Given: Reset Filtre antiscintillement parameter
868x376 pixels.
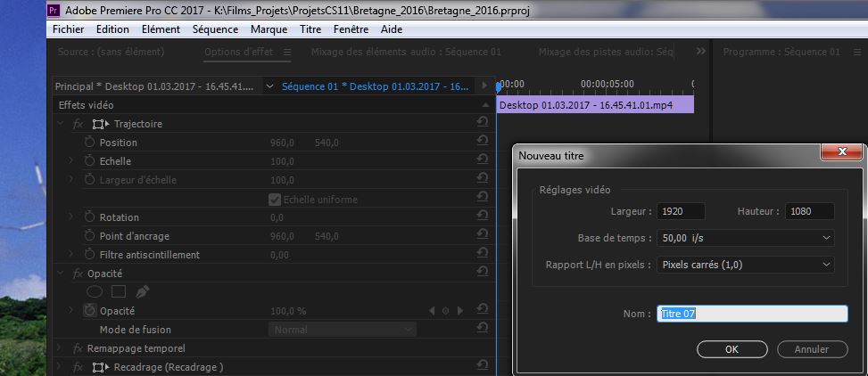Looking at the screenshot, I should [x=482, y=253].
